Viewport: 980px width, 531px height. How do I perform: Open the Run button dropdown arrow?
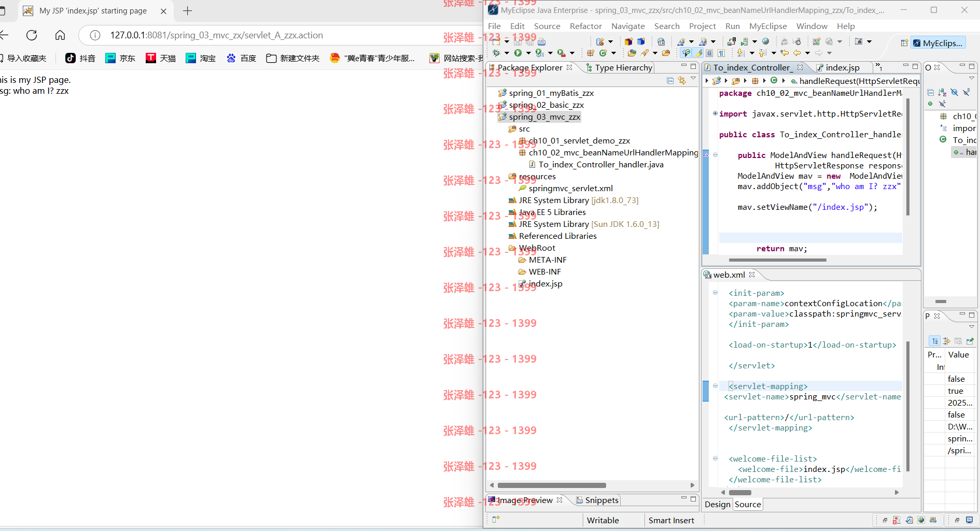tap(528, 53)
